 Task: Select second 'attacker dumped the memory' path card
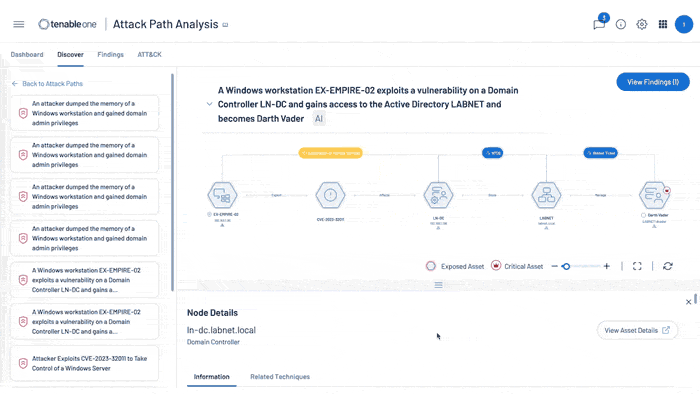[84, 155]
